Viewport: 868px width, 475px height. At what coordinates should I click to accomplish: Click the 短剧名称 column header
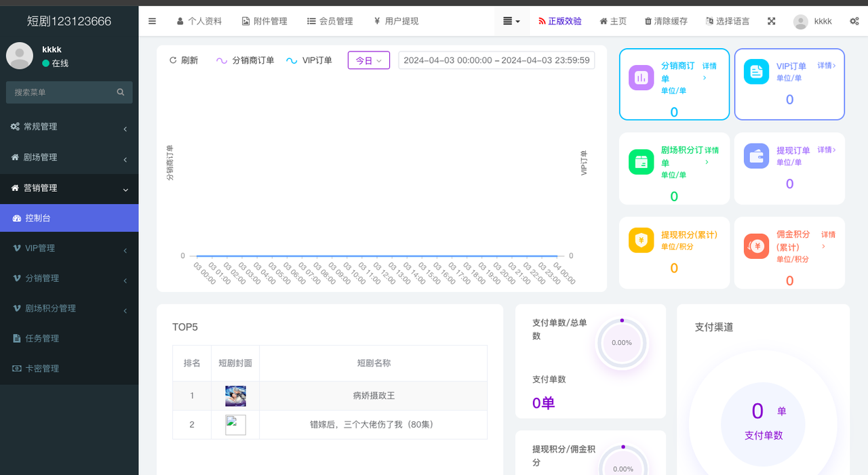point(374,363)
